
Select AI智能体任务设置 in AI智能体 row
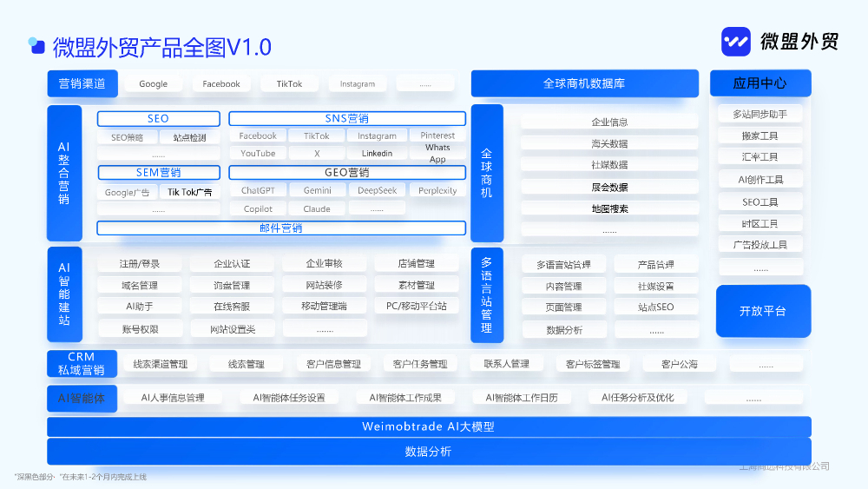(x=289, y=398)
